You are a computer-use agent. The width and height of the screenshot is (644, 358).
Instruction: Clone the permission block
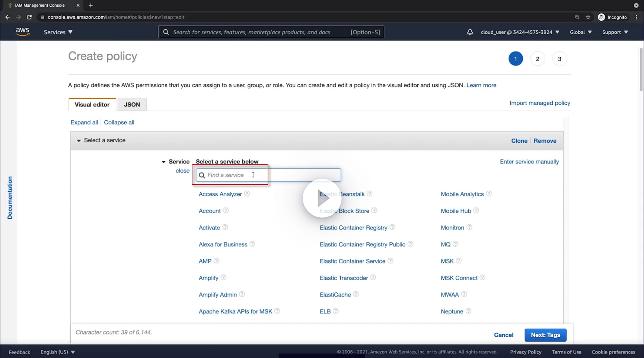[519, 141]
